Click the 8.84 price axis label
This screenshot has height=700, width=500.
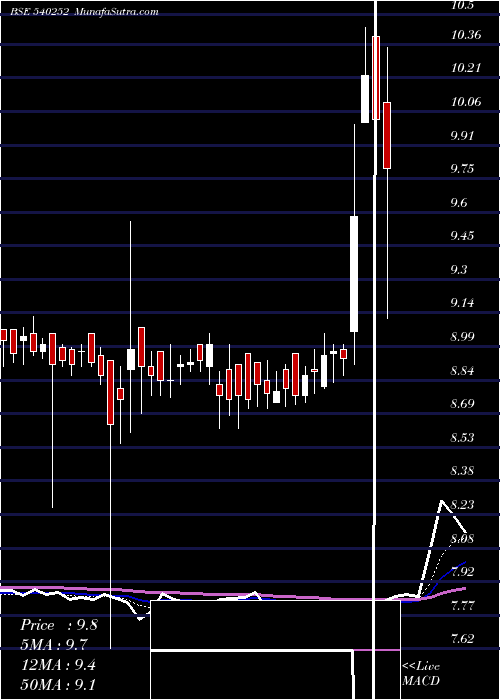point(462,370)
